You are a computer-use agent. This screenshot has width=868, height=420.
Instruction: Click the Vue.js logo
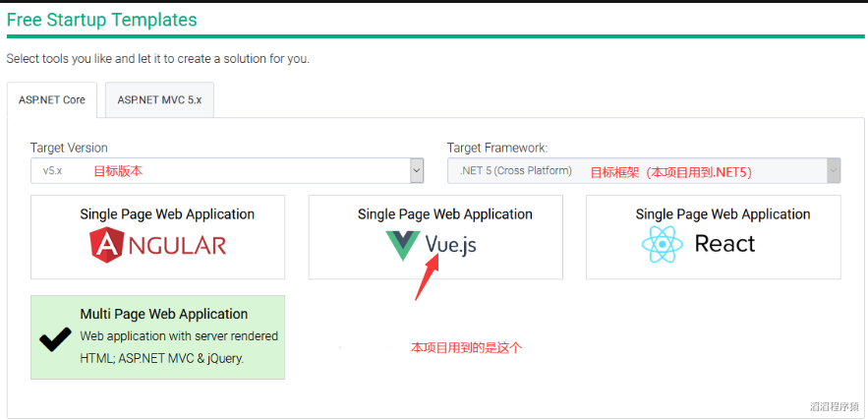(x=431, y=246)
